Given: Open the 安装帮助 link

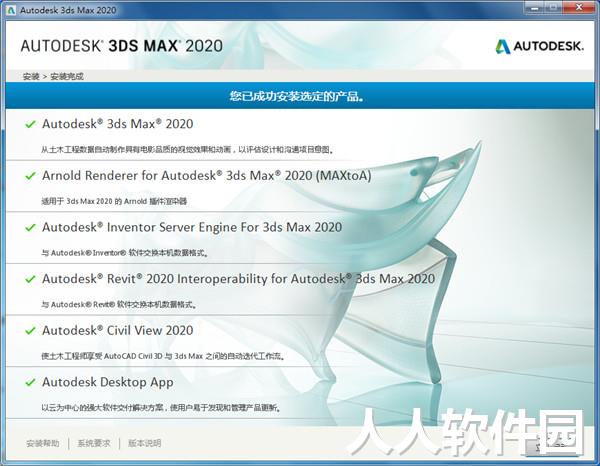Looking at the screenshot, I should 43,443.
